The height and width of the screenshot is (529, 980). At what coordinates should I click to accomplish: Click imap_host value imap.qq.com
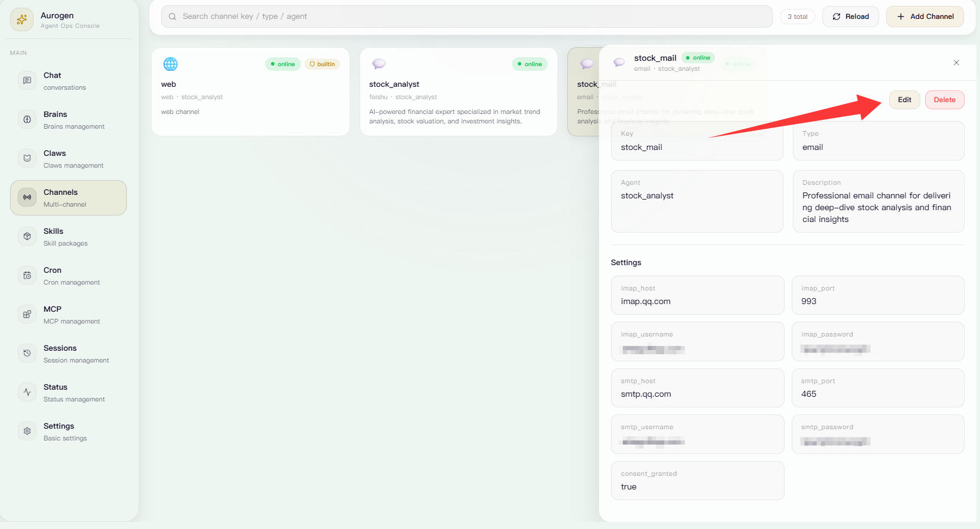(646, 301)
